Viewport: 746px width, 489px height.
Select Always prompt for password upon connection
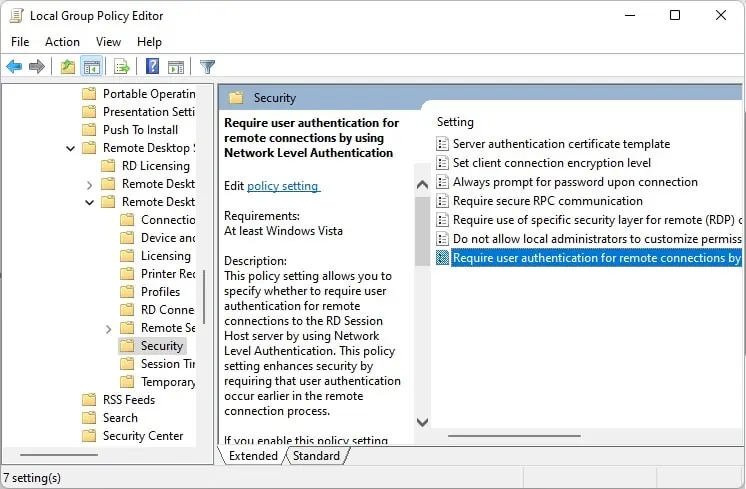tap(575, 182)
